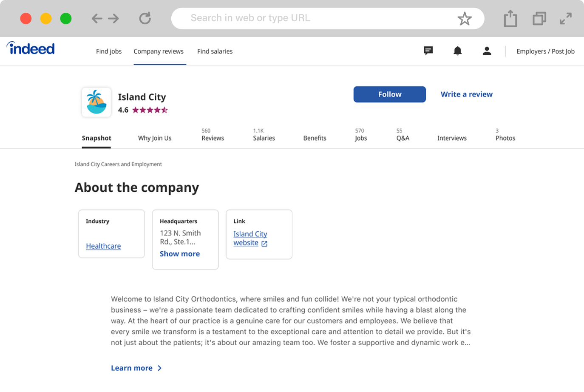Open the Salaries tab
The width and height of the screenshot is (584, 392).
[264, 138]
